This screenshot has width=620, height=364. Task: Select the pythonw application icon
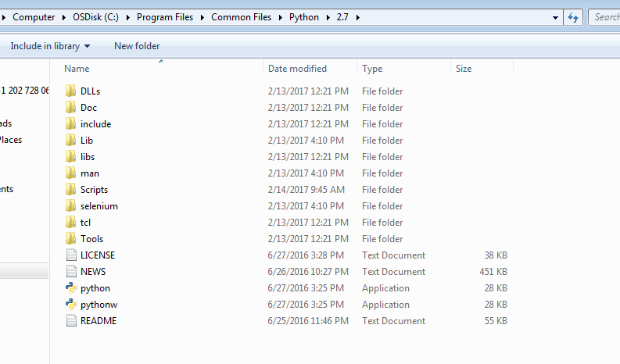(71, 305)
